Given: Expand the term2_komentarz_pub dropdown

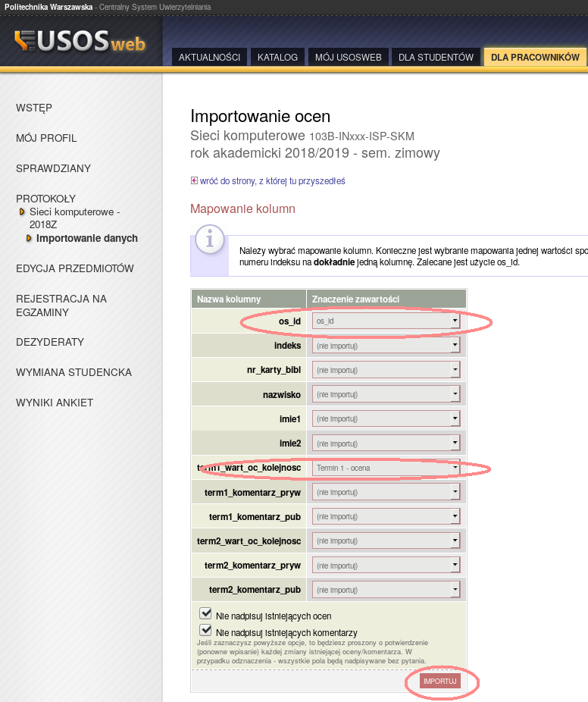Looking at the screenshot, I should (386, 590).
